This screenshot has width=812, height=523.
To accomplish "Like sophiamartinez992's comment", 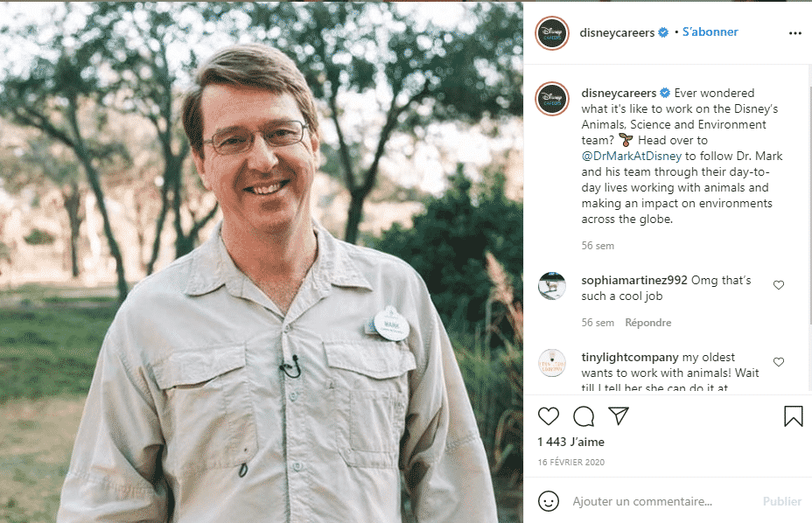I will (x=779, y=285).
